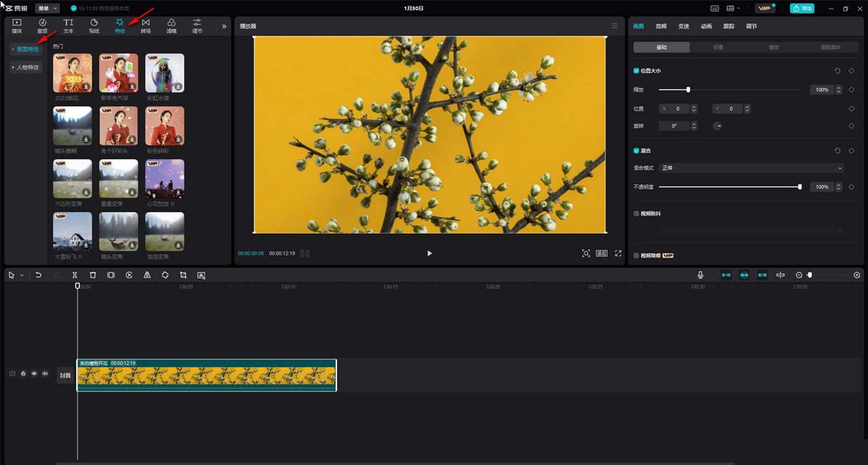Enter fullscreen preview in the player
The image size is (868, 465).
(x=618, y=253)
